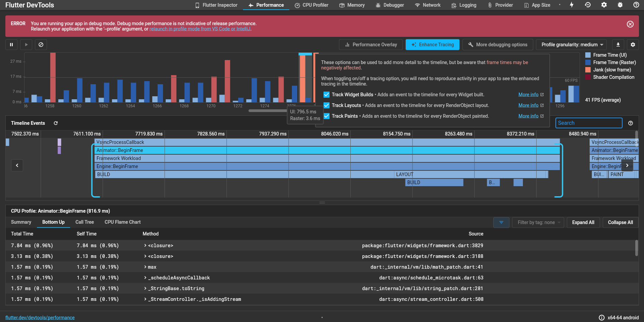The width and height of the screenshot is (644, 322).
Task: Turn off Track Paints tracing
Action: (326, 116)
